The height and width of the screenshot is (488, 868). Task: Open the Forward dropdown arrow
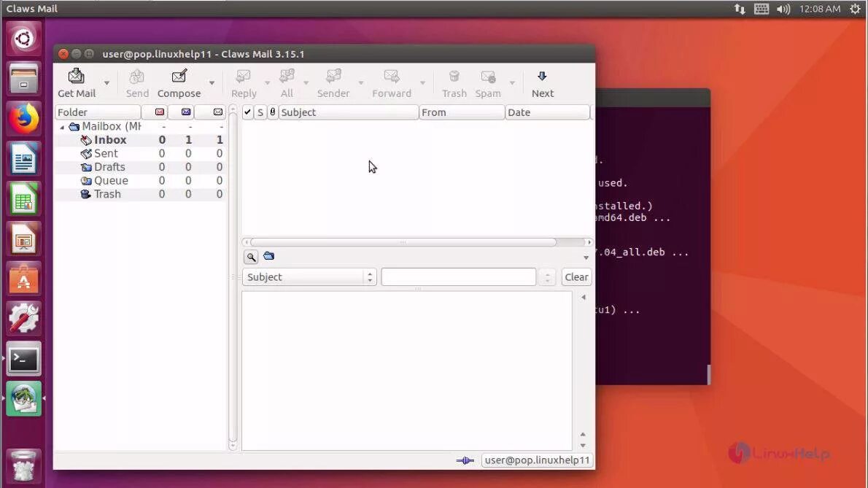(x=422, y=83)
